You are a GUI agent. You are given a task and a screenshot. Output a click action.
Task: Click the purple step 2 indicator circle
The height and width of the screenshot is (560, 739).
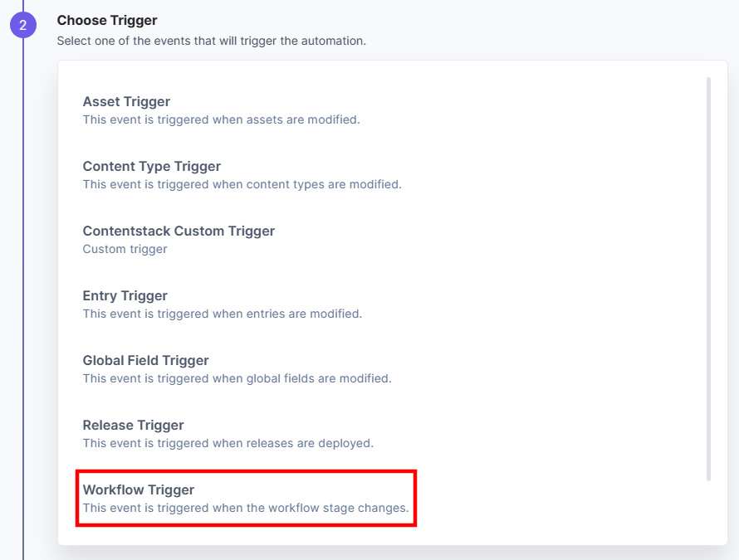point(22,24)
